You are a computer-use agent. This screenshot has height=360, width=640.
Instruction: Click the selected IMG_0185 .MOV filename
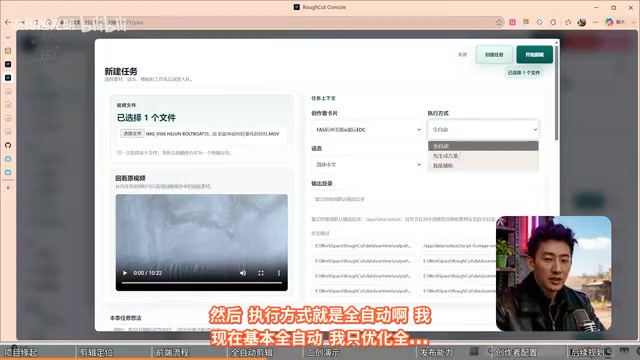(x=213, y=134)
